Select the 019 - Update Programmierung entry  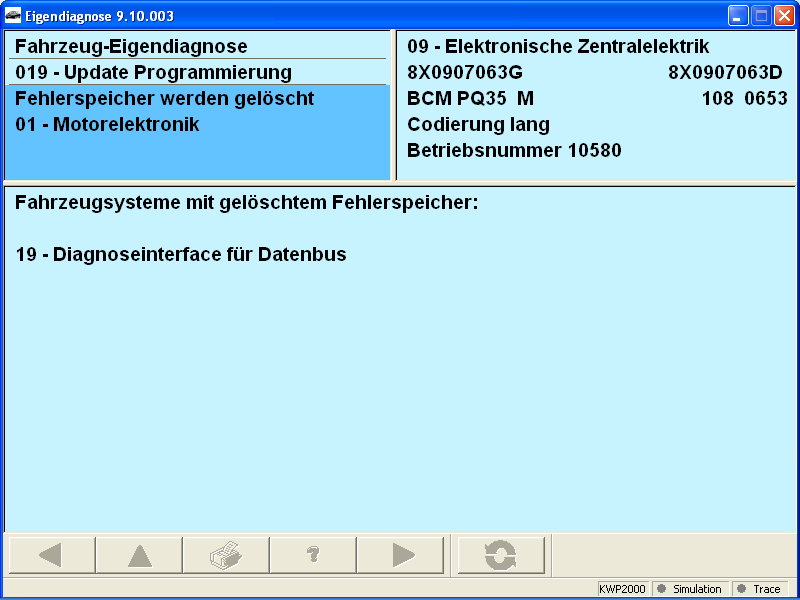tap(153, 73)
